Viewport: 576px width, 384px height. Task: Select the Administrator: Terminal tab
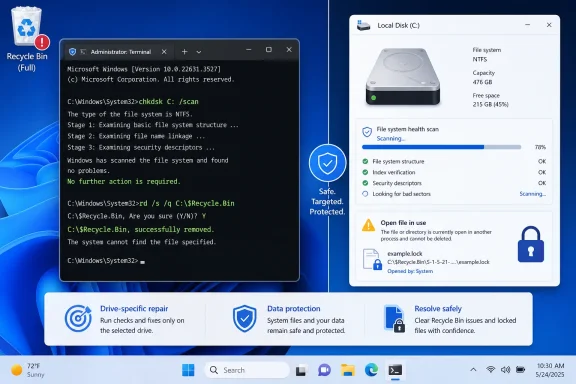pyautogui.click(x=118, y=52)
